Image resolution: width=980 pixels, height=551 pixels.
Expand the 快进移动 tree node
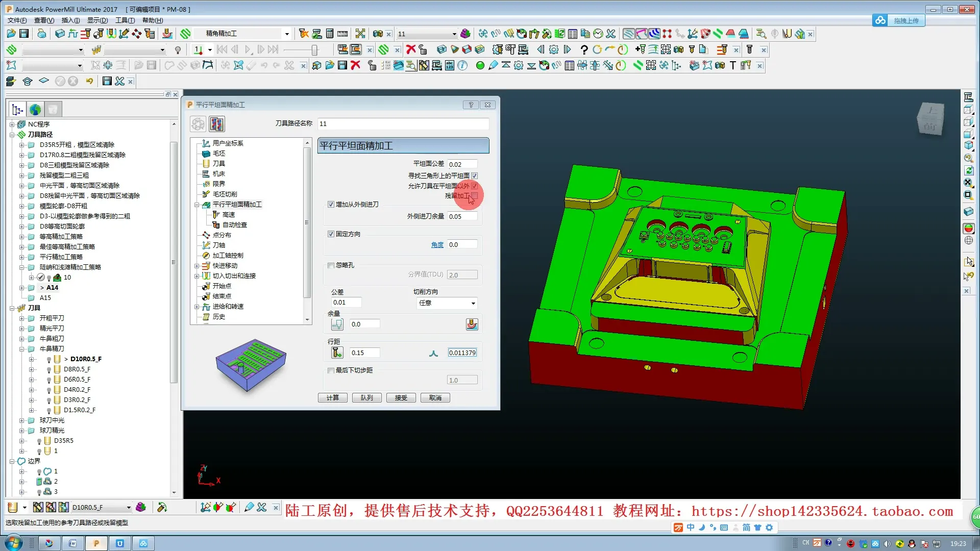pyautogui.click(x=197, y=266)
